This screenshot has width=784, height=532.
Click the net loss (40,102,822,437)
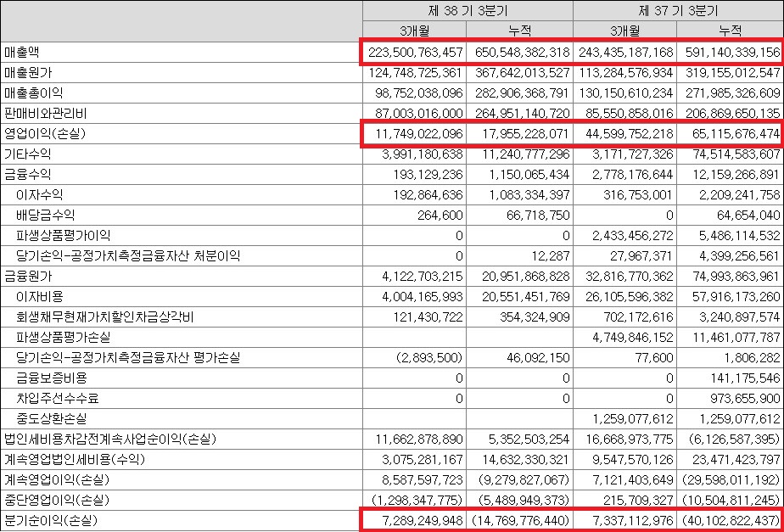coord(732,523)
